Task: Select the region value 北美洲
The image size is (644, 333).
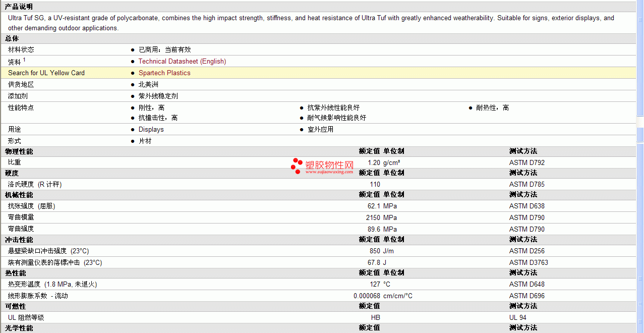Action: pyautogui.click(x=148, y=84)
